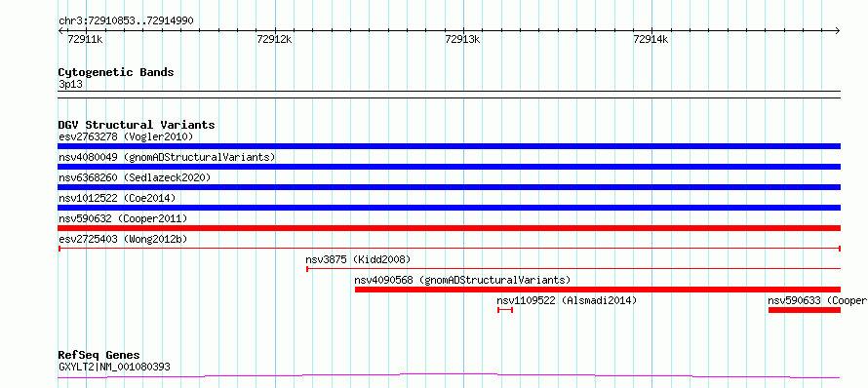
Task: Select the nsv590633 (Cooper label
Action: coord(817,301)
